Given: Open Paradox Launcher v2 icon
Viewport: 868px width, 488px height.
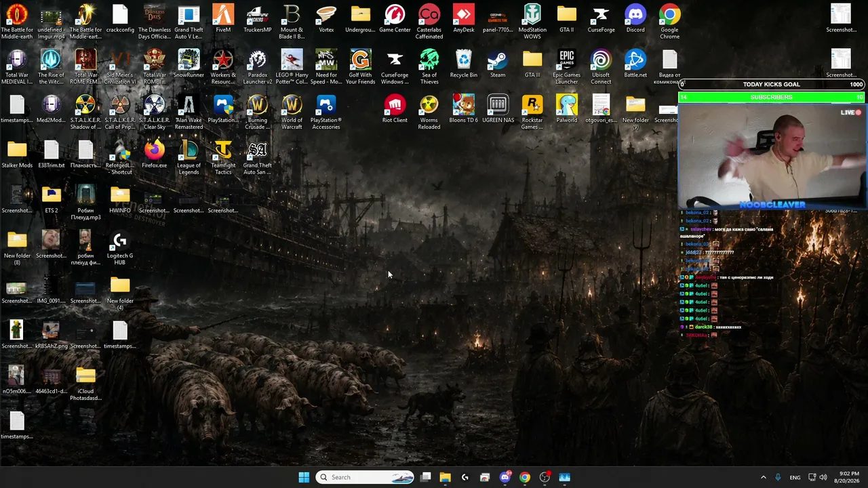Looking at the screenshot, I should click(258, 67).
